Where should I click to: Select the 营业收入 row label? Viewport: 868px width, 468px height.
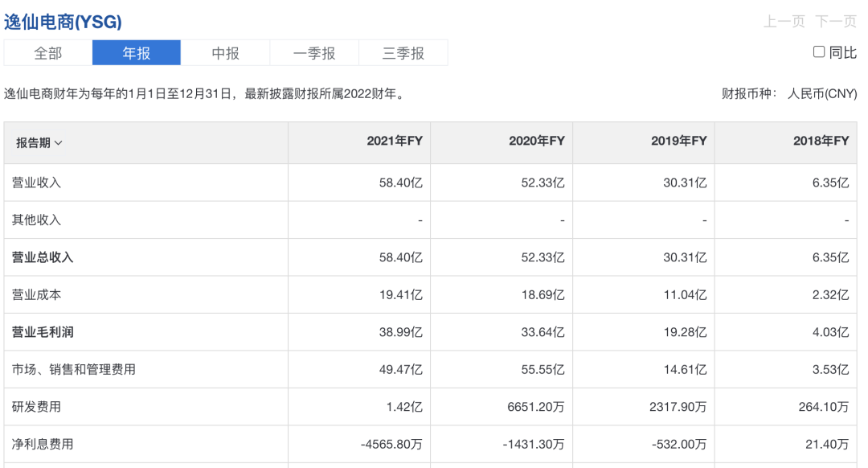37,183
